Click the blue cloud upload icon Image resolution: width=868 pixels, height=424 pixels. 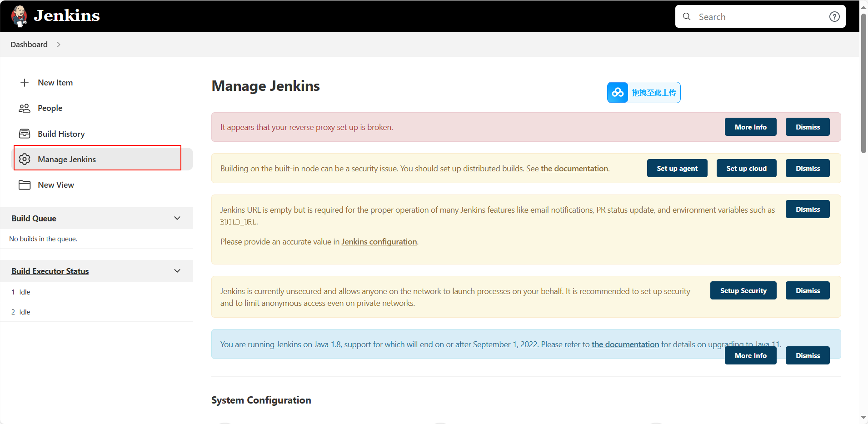618,93
